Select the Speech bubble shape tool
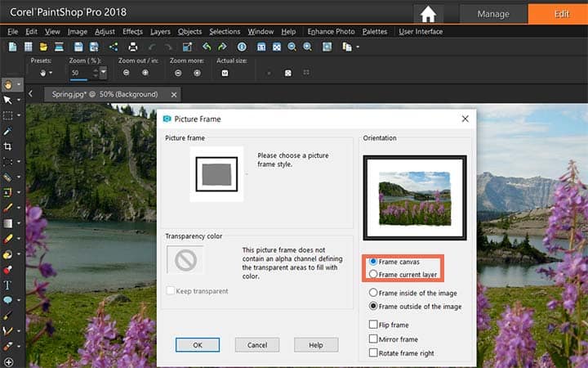Screen dimensions: 588x368 [x=7, y=300]
